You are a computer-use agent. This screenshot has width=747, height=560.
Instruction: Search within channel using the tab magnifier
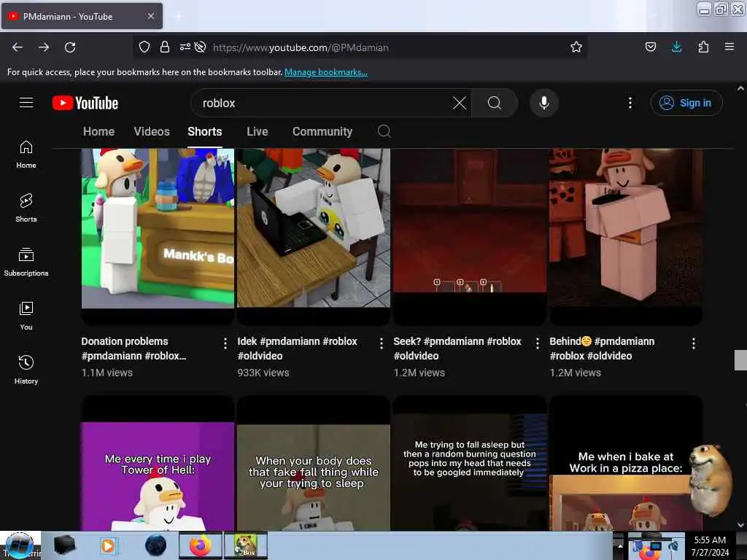[x=384, y=131]
